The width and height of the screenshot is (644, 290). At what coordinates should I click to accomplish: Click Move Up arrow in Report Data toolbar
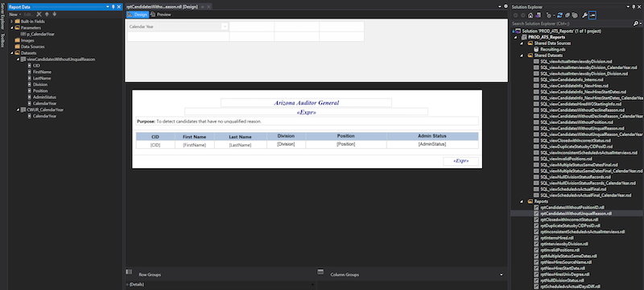tap(47, 14)
